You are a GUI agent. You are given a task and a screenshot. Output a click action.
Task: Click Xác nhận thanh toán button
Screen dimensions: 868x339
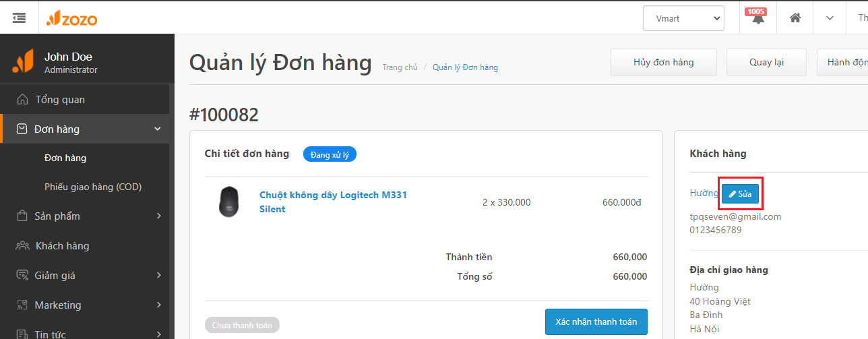tap(596, 322)
